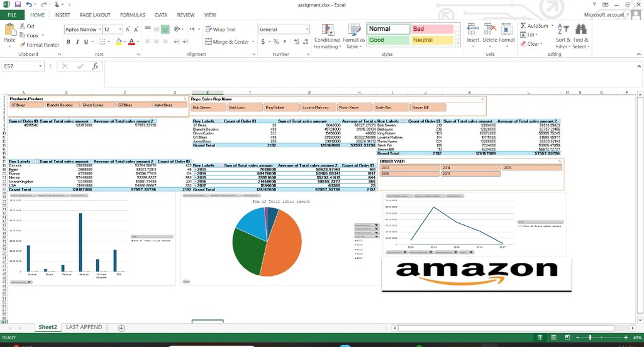Switch to the INSERT ribbon tab

62,15
